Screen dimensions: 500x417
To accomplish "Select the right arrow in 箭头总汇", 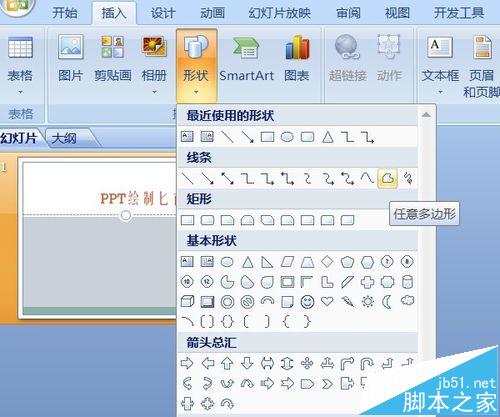I will click(187, 363).
